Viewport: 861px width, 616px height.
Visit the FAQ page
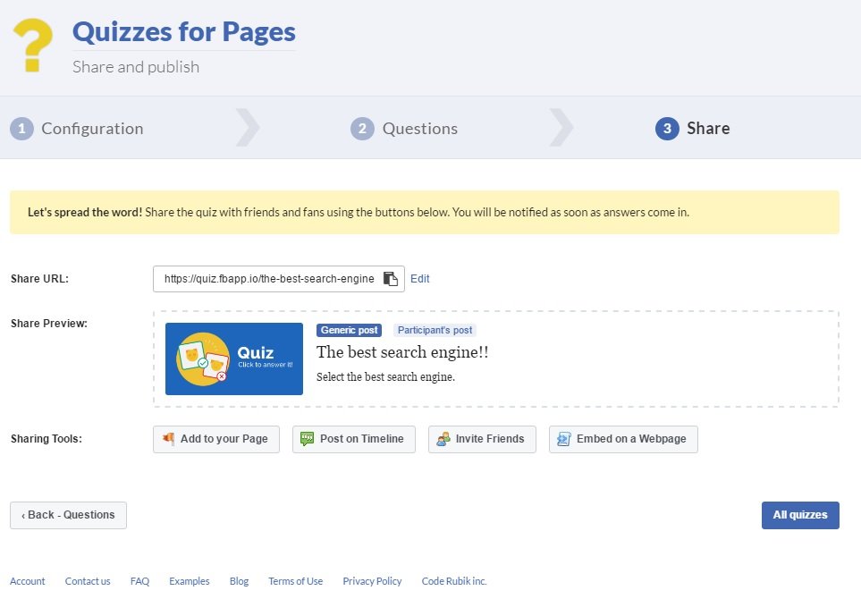139,581
